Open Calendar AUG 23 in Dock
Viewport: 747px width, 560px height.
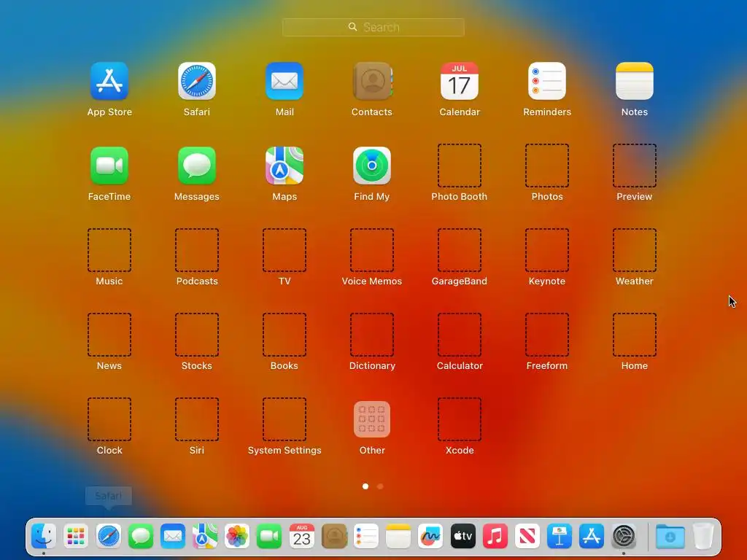point(301,536)
